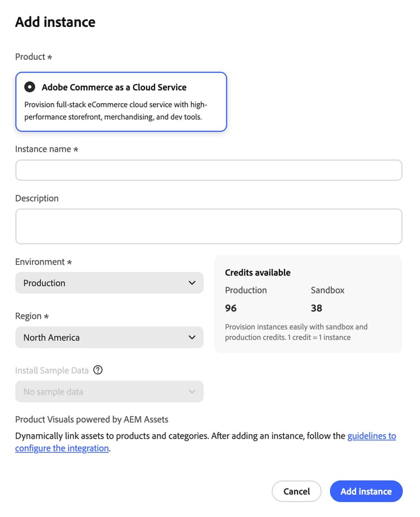The width and height of the screenshot is (420, 517).
Task: Click the help icon beside Install Sample Data
Action: pos(99,370)
